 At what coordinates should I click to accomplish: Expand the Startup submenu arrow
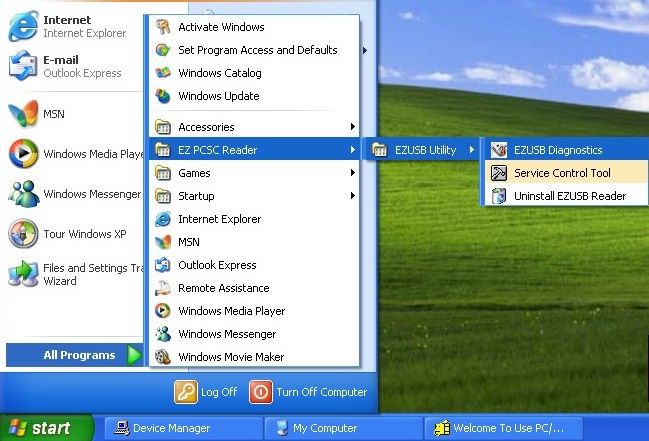pos(353,196)
